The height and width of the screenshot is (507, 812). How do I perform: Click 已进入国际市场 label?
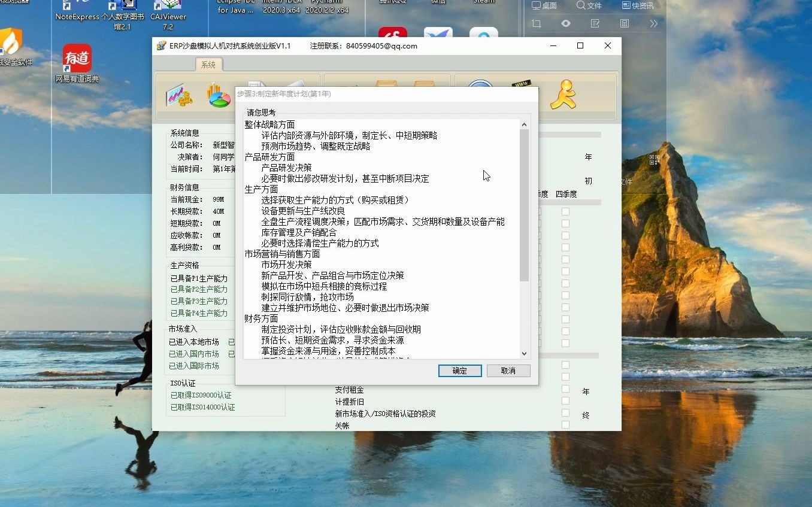(193, 366)
